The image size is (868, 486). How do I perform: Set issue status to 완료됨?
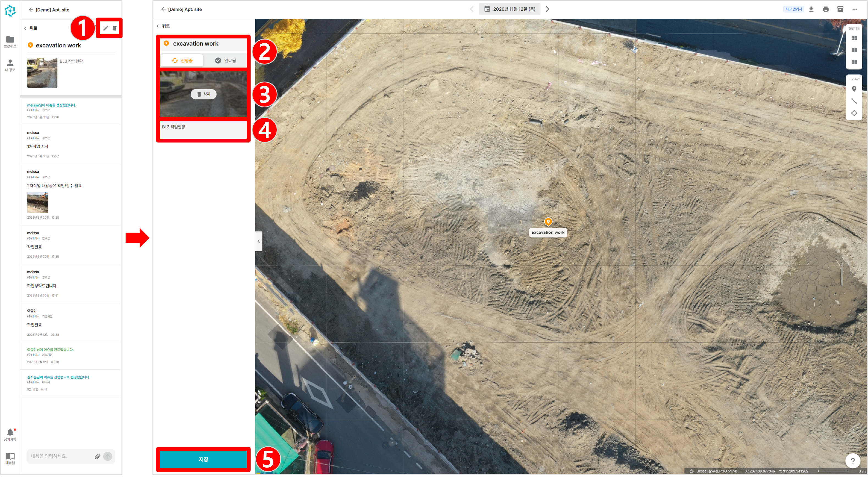225,61
